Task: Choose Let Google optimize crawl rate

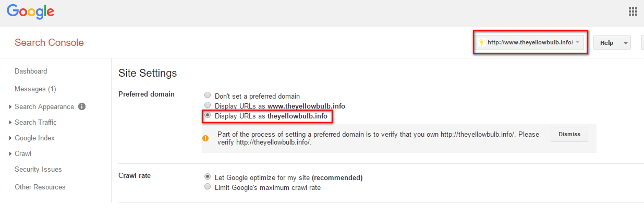Action: click(x=208, y=177)
